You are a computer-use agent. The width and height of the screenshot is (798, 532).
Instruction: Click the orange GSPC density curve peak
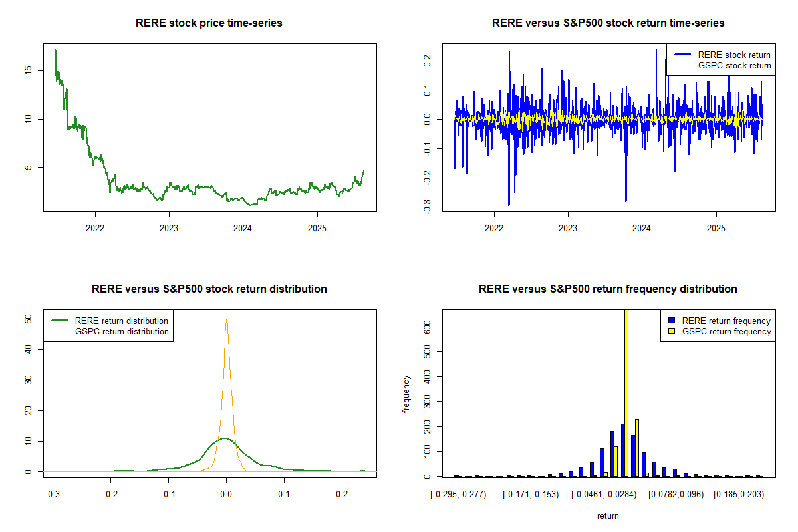[226, 320]
